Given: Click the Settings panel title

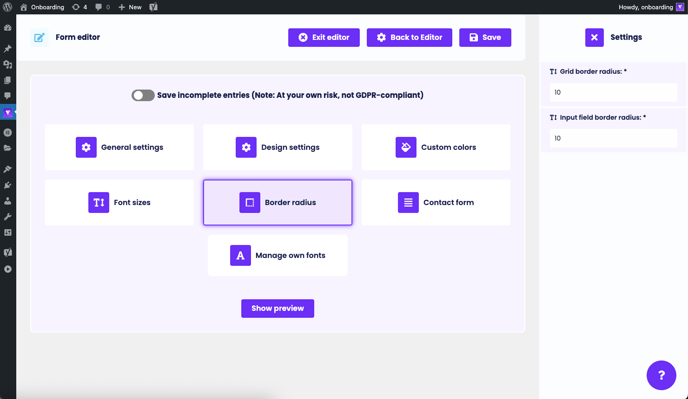Looking at the screenshot, I should click(626, 37).
